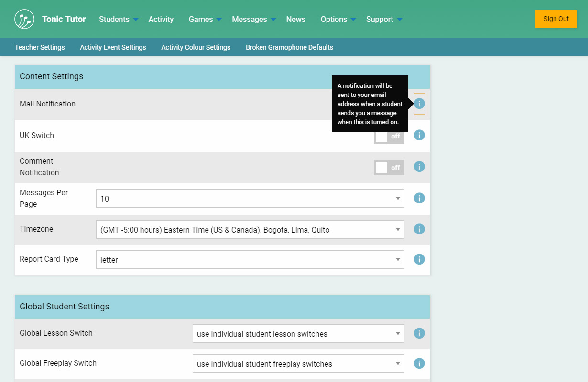Viewport: 588px width, 382px height.
Task: Click the Tonic Tutor logo icon
Action: click(x=24, y=19)
